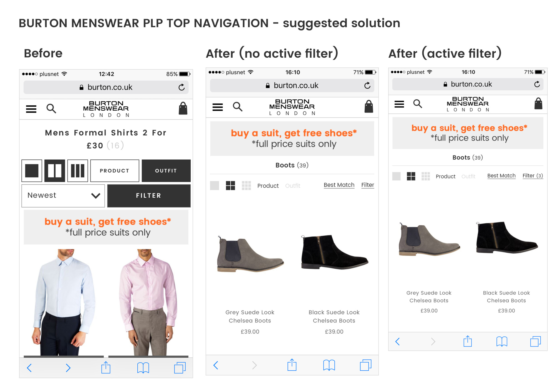Tap search icon in active-filter mockup
This screenshot has height=392, width=555.
click(x=418, y=104)
